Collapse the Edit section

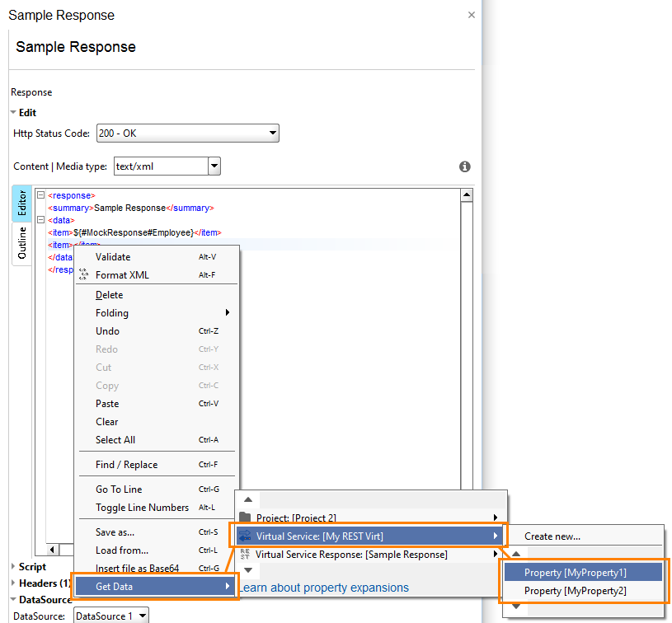pyautogui.click(x=12, y=112)
